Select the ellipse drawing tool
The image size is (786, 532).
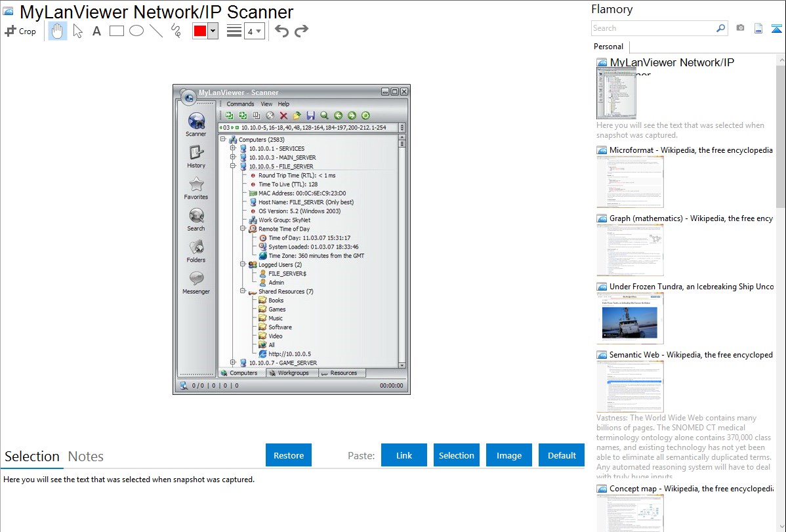pyautogui.click(x=136, y=31)
